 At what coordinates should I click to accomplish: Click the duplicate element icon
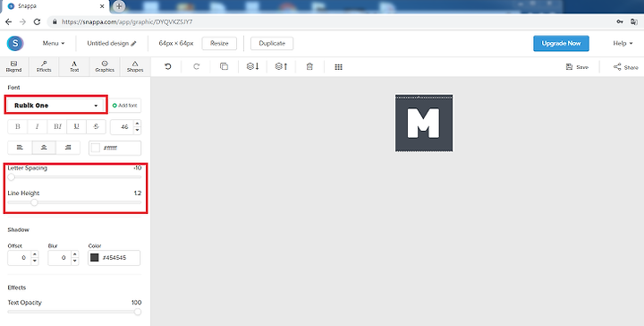[x=224, y=66]
